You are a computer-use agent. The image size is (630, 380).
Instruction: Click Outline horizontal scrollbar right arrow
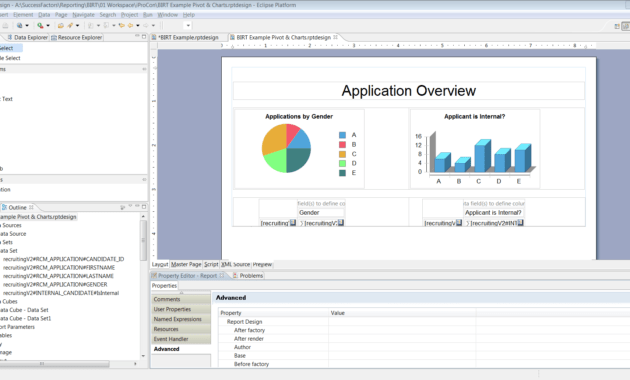[135, 364]
